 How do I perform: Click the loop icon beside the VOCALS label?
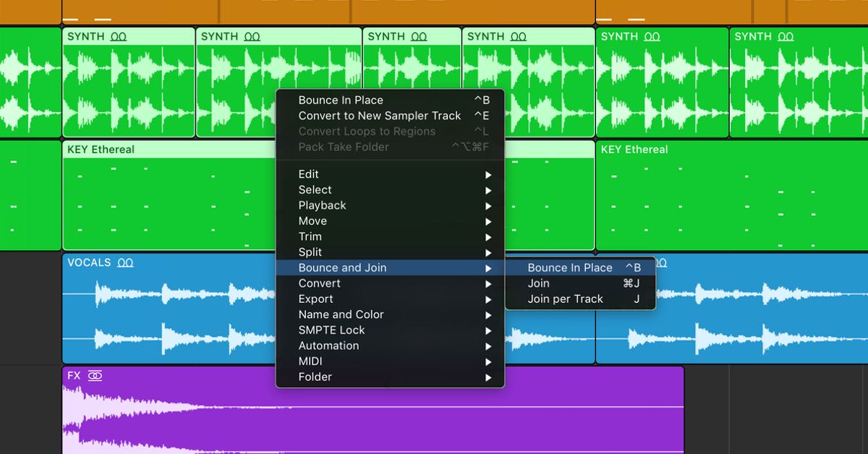click(x=125, y=263)
